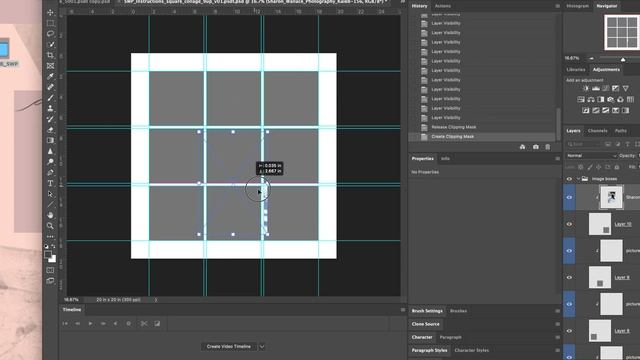Select the Frame tool
The image size is (640, 360).
click(50, 66)
